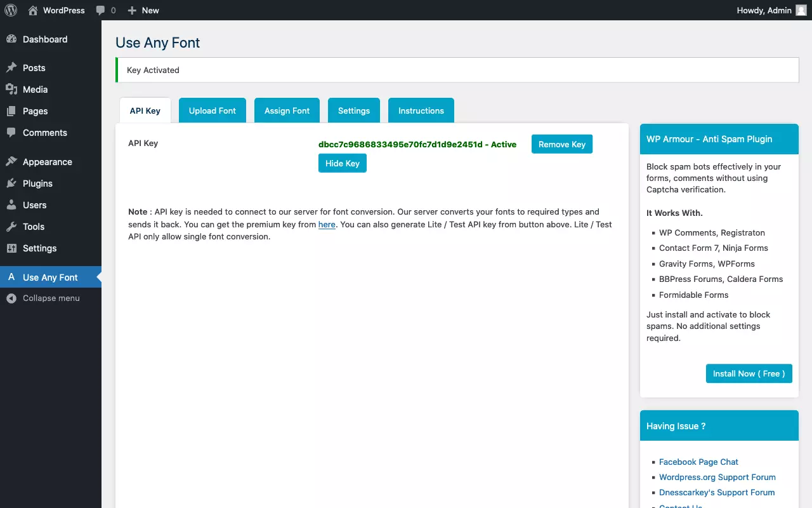This screenshot has width=812, height=508.
Task: Open the sidebar Comments menu label
Action: 45,133
